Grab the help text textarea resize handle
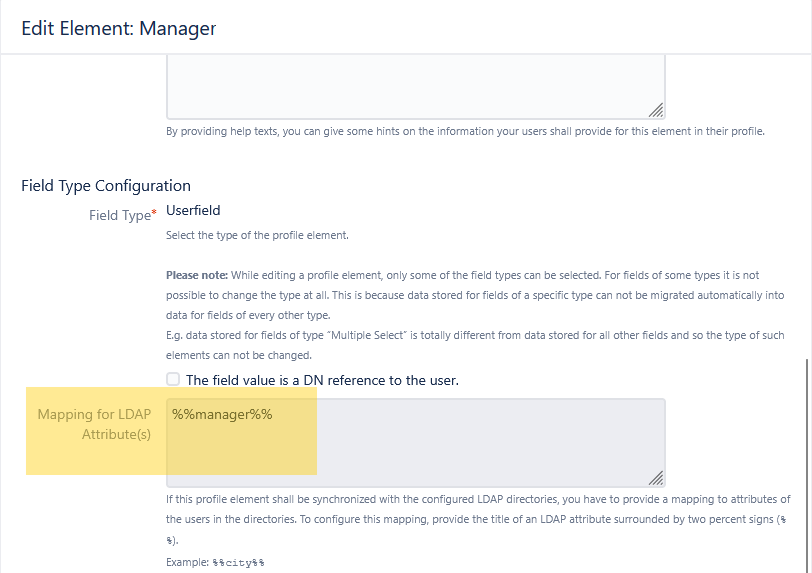The height and width of the screenshot is (573, 812). (656, 110)
